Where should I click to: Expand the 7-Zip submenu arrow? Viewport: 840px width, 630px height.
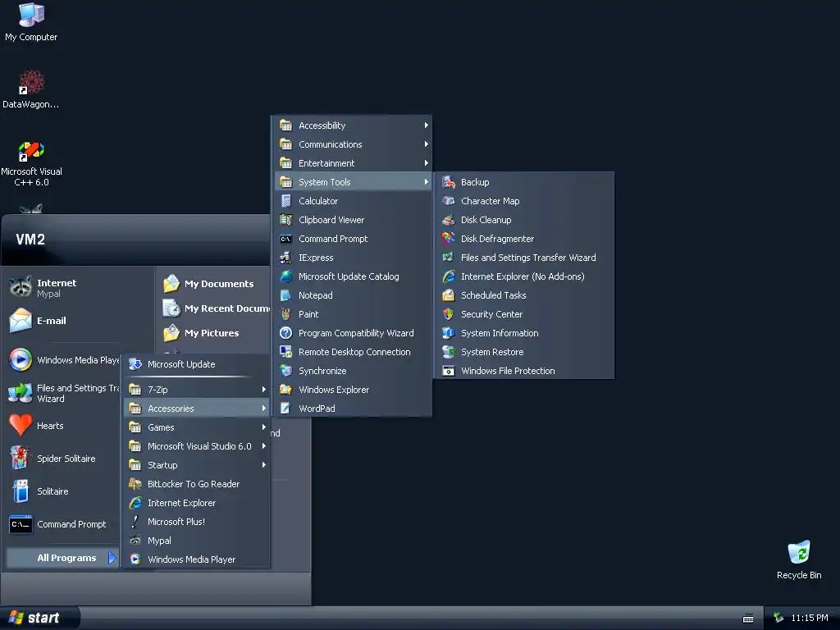263,390
